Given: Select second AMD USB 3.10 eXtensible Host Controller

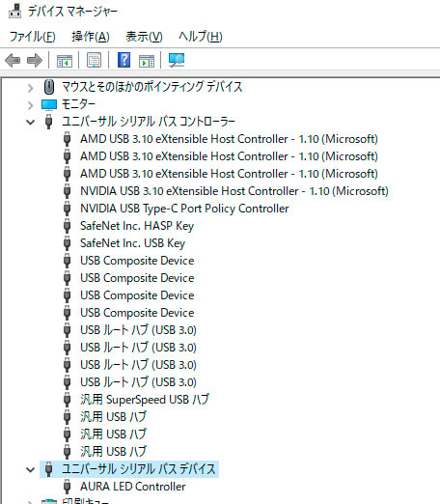Looking at the screenshot, I should (229, 156).
